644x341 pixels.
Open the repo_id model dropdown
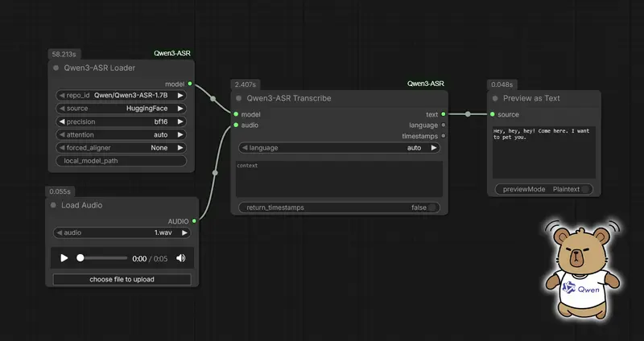[x=121, y=95]
